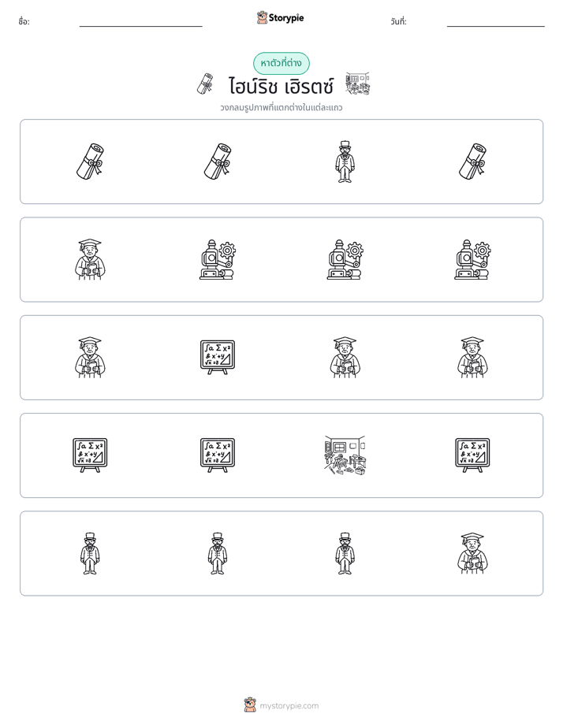Click the top-hat man in row one
Image resolution: width=563 pixels, height=728 pixels.
point(345,162)
